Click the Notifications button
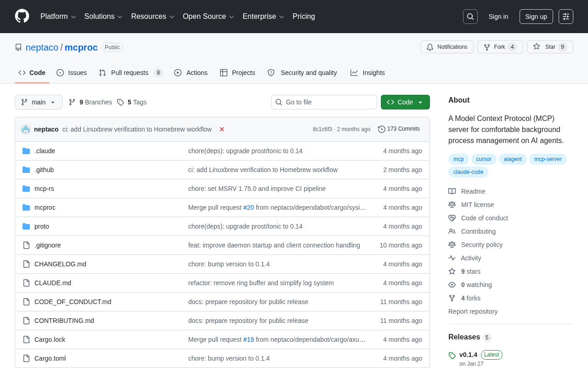 coord(447,47)
